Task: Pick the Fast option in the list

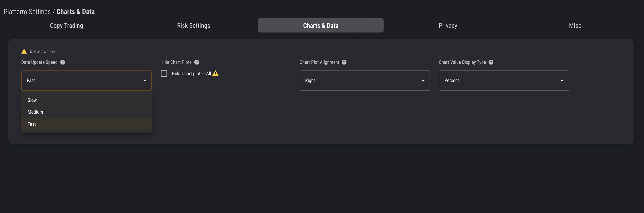Action: [32, 124]
